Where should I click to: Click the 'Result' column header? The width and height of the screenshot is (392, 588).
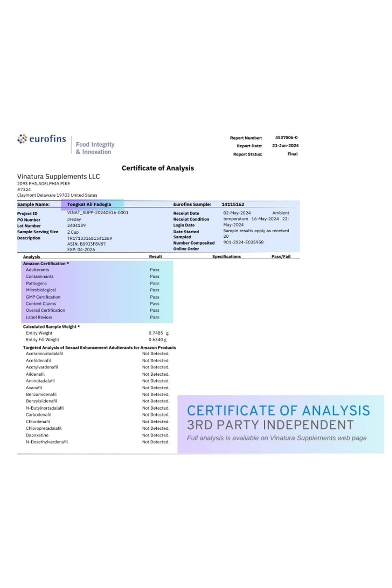pos(155,256)
